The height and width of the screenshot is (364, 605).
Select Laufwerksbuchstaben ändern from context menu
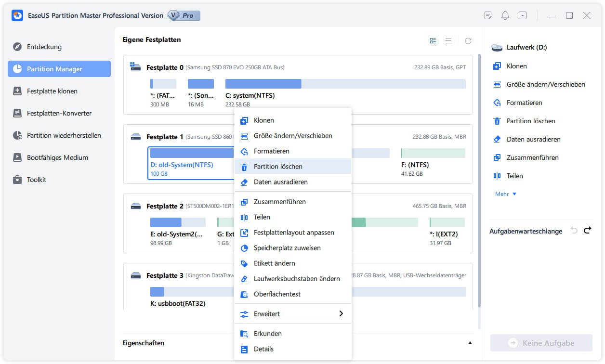[x=293, y=279]
